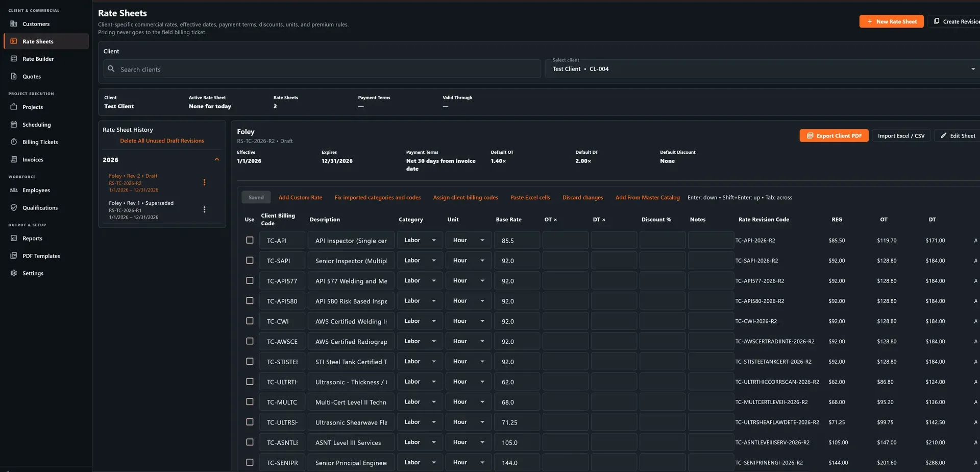This screenshot has width=980, height=472.
Task: Click the Search clients input field
Action: coord(322,69)
